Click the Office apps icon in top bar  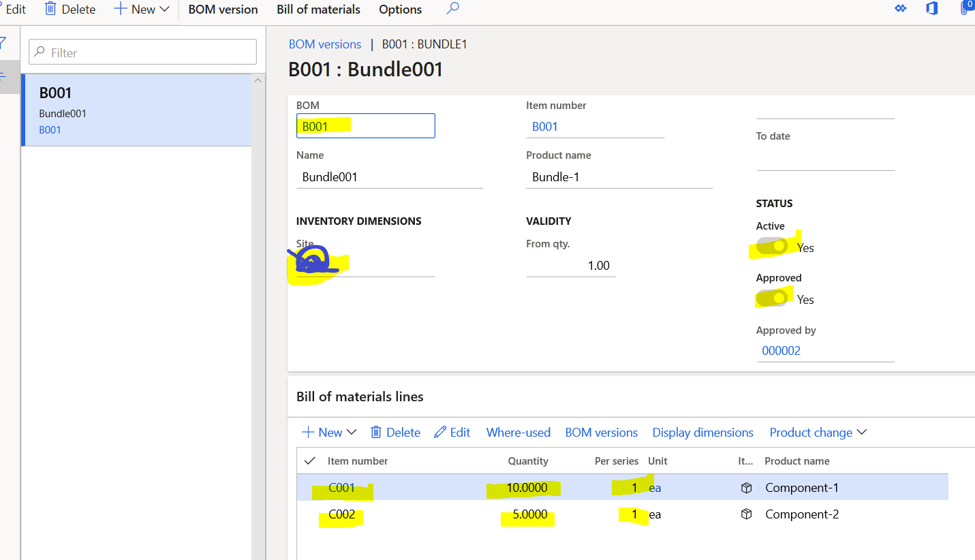pyautogui.click(x=931, y=8)
